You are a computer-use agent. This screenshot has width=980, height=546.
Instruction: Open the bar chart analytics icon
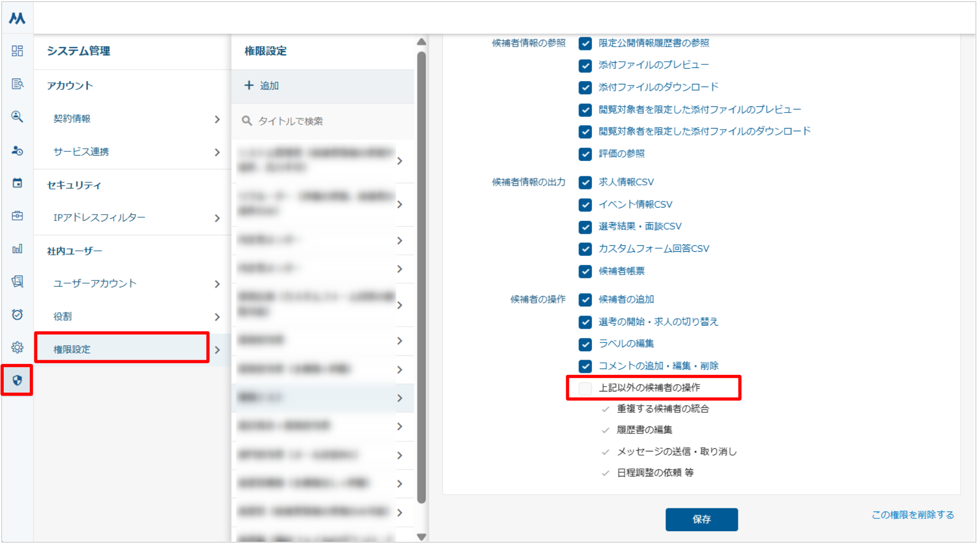[17, 249]
